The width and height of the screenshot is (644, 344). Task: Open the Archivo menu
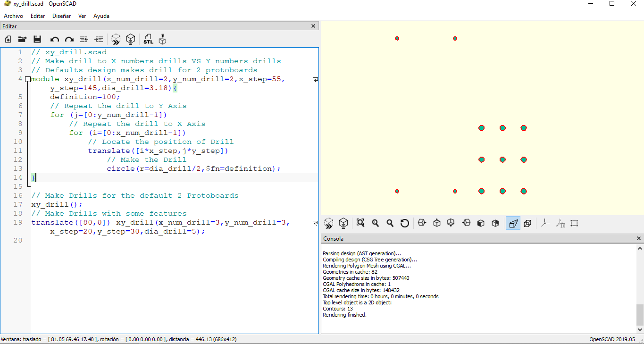13,16
